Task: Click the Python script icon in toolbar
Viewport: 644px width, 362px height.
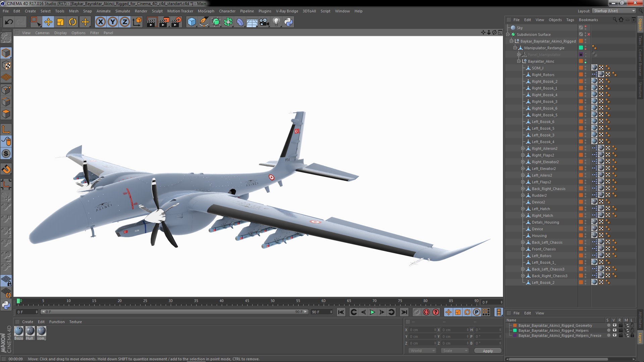Action: (x=288, y=22)
